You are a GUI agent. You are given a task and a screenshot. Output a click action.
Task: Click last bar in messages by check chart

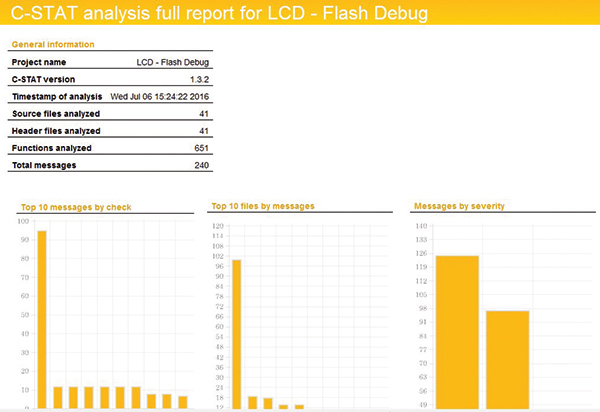183,402
